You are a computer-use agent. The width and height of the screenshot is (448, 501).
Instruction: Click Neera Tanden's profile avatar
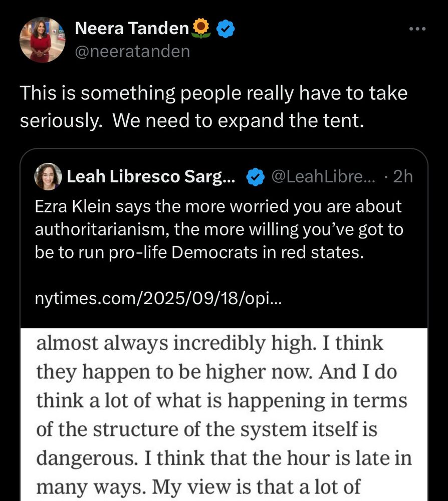(42, 40)
